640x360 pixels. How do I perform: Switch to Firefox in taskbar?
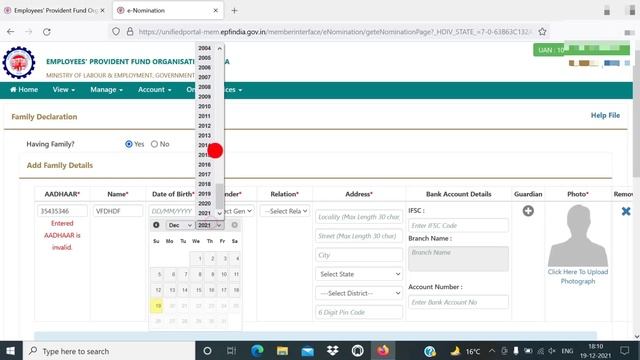coord(383,351)
